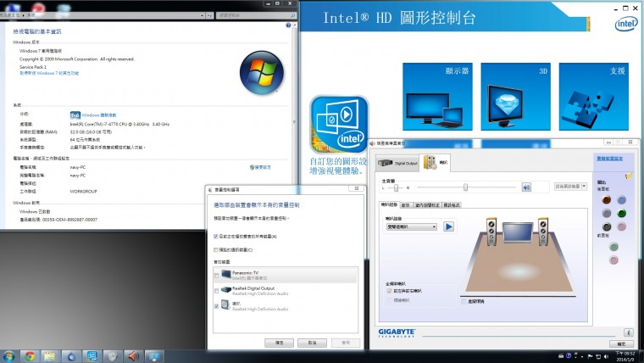Open the 顯示器 display tile in Intel console
This screenshot has width=644, height=363.
(x=437, y=97)
